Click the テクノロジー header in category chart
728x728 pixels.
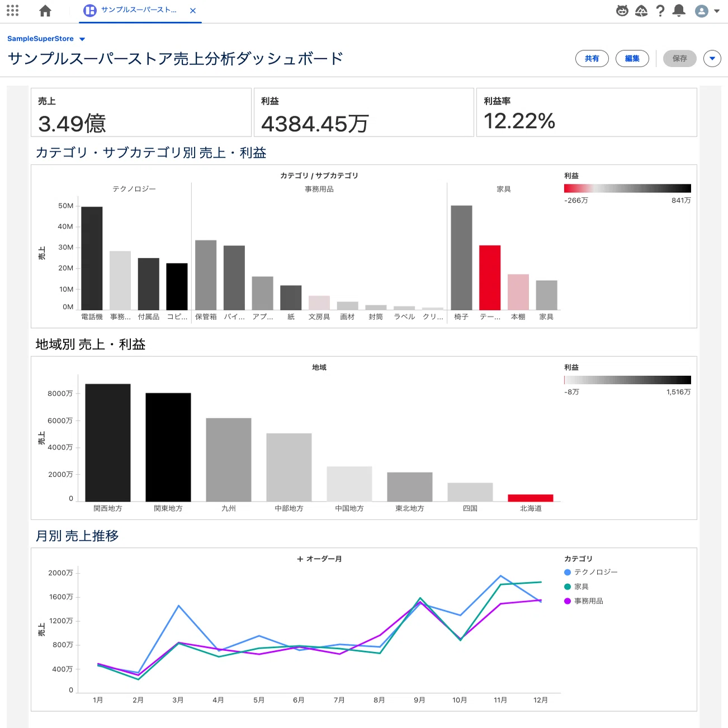pyautogui.click(x=134, y=189)
